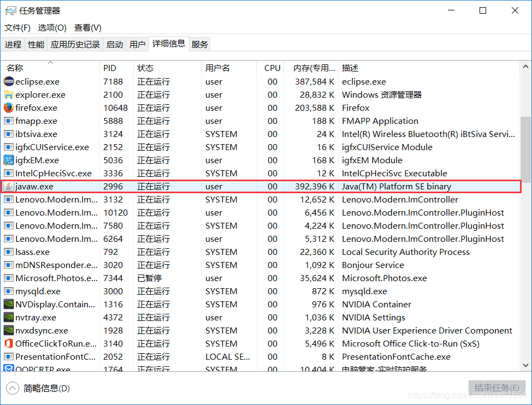
Task: Click the vertical scrollbar thumb
Action: coord(525,148)
